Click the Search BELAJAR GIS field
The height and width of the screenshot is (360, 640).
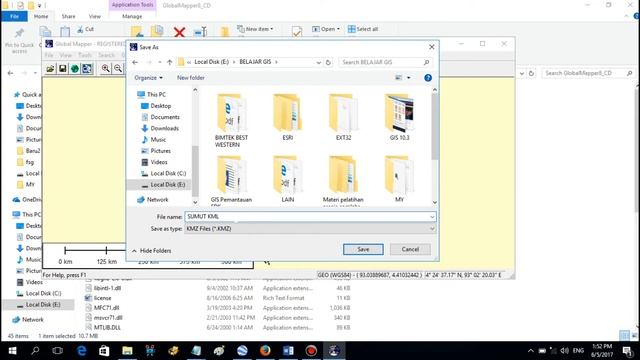[385, 62]
